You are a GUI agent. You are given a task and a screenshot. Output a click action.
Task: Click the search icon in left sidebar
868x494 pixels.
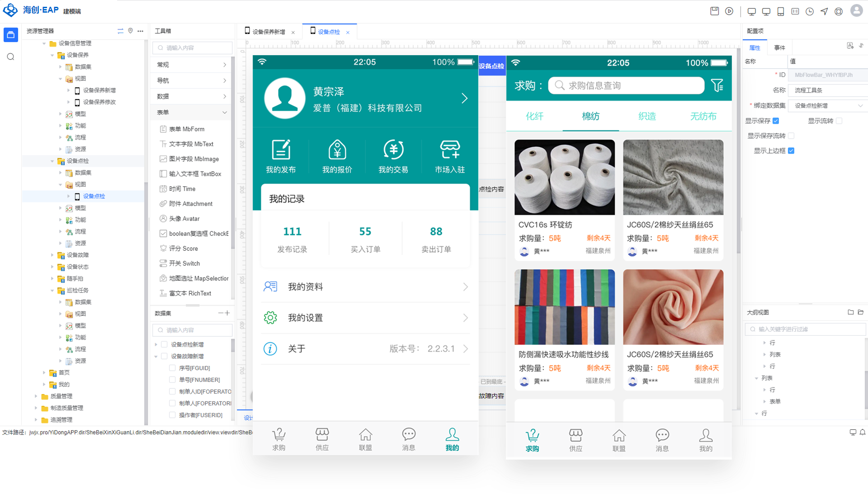(x=11, y=57)
